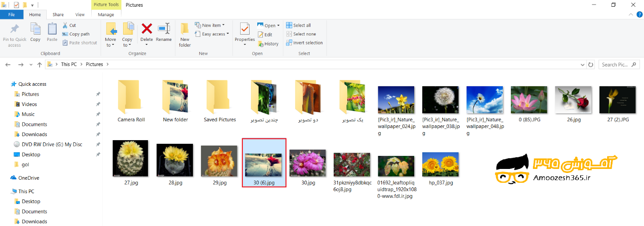Image resolution: width=644 pixels, height=226 pixels.
Task: Open the file History command
Action: [268, 44]
